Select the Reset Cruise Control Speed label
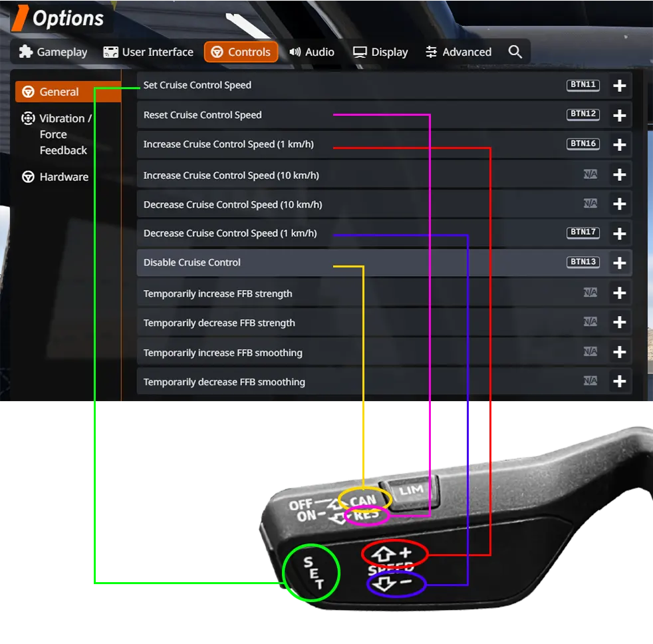The width and height of the screenshot is (653, 644). point(202,115)
